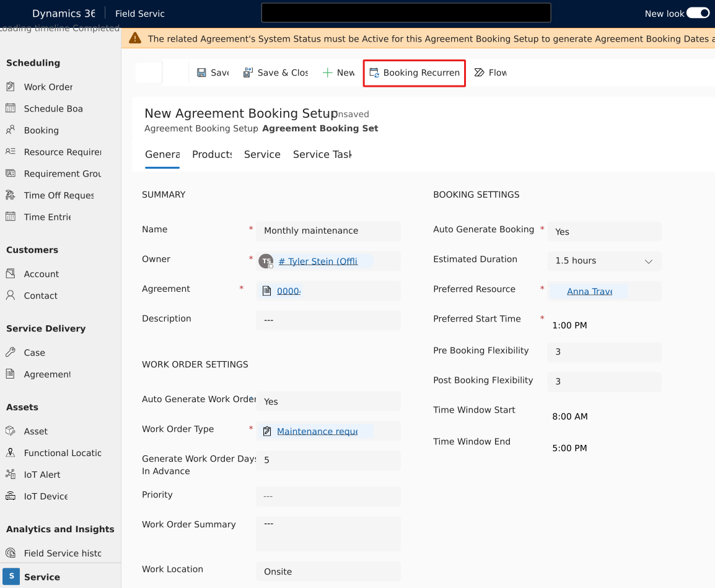Open Time Off Requests icon
Image resolution: width=715 pixels, height=588 pixels.
tap(11, 195)
